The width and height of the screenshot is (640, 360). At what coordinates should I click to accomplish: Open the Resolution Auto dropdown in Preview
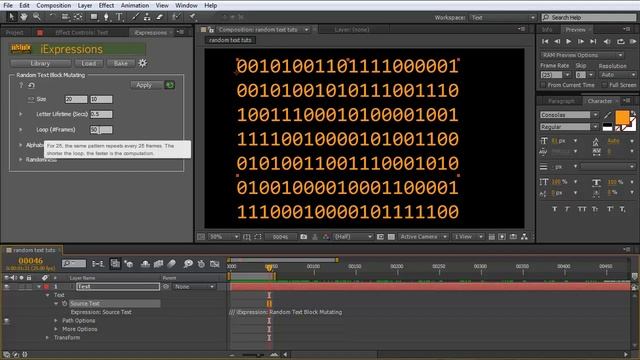coord(617,75)
